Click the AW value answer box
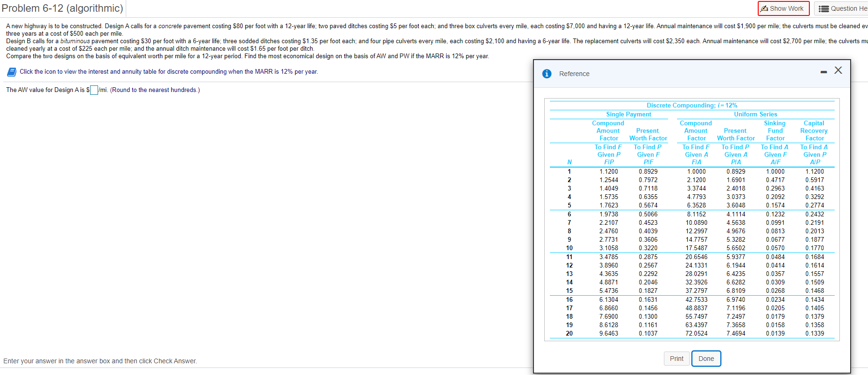 click(94, 90)
